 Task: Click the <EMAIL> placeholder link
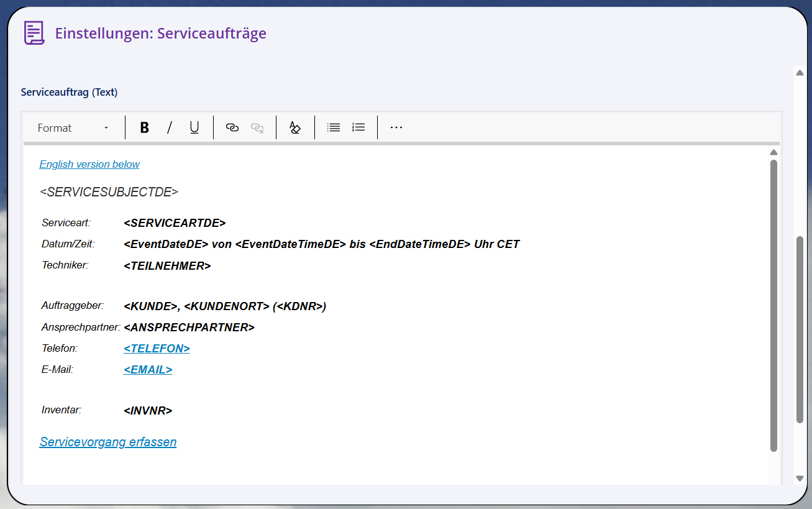pos(148,370)
